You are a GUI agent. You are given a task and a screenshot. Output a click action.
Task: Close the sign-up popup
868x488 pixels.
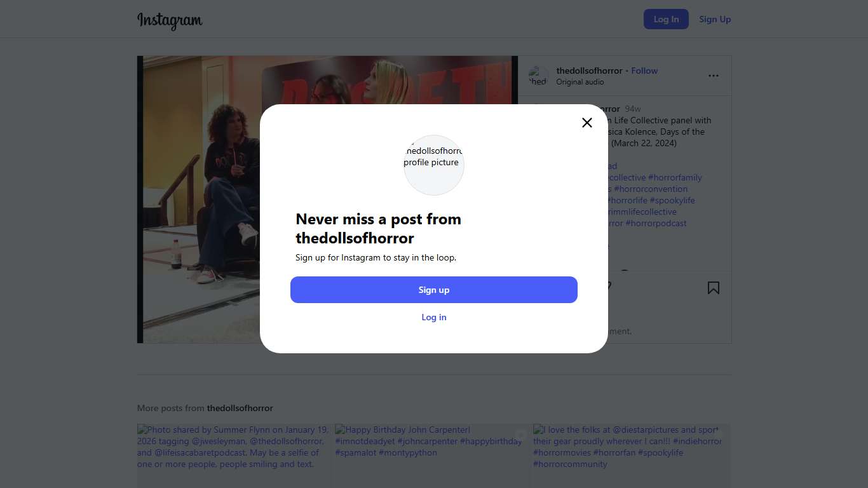pos(587,123)
